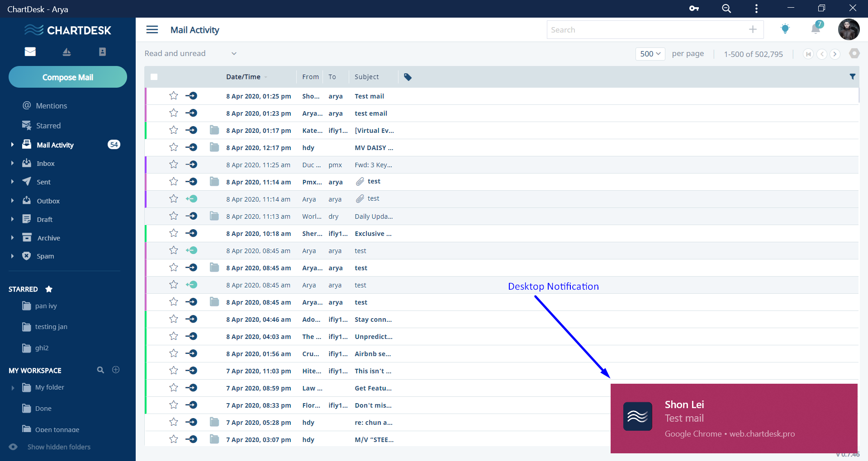This screenshot has width=868, height=461.
Task: Star the 'Exclusive ...' message
Action: [174, 233]
